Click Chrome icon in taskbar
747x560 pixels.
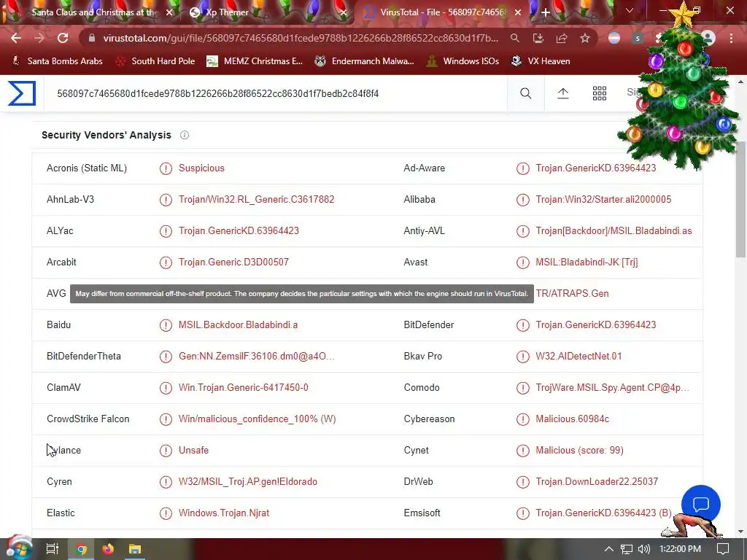pos(82,549)
